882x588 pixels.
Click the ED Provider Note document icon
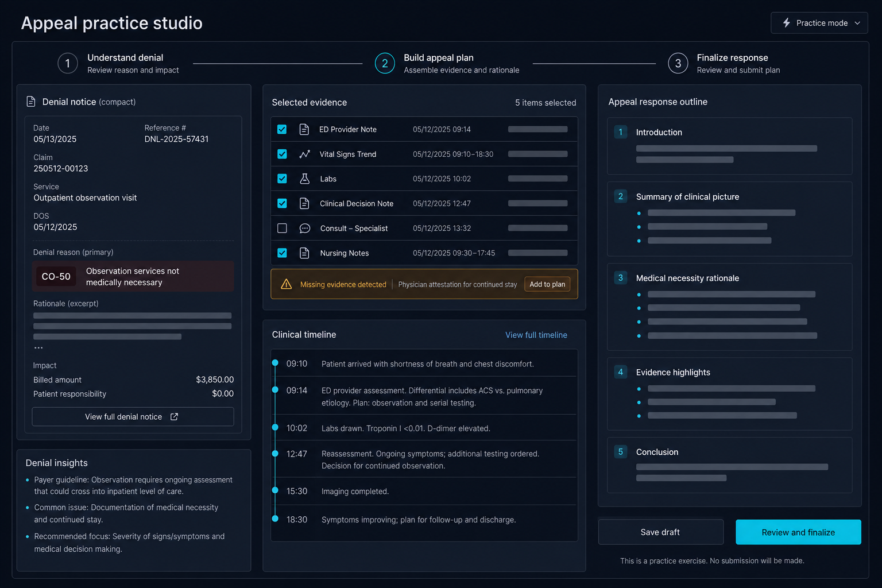pos(304,129)
